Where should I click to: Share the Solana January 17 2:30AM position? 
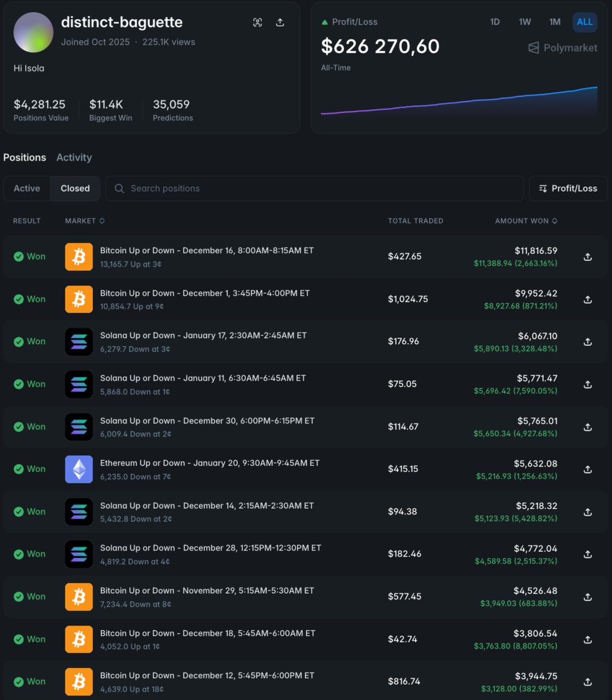[x=588, y=342]
